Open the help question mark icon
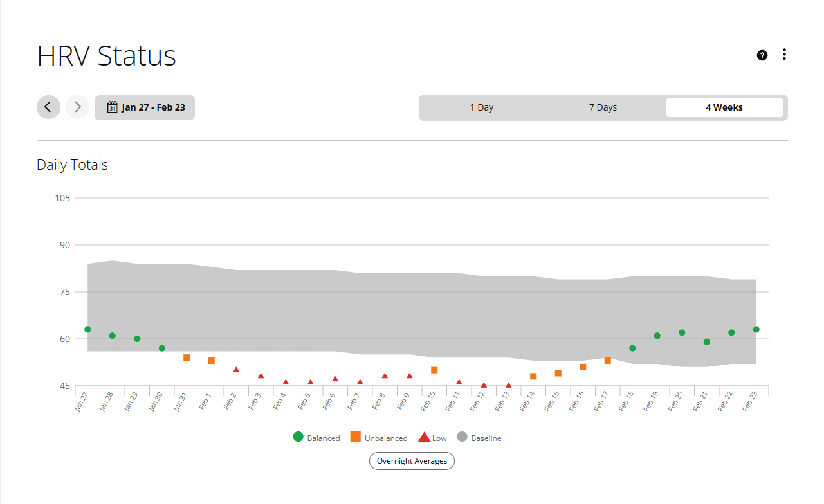This screenshot has height=504, width=824. coord(762,55)
